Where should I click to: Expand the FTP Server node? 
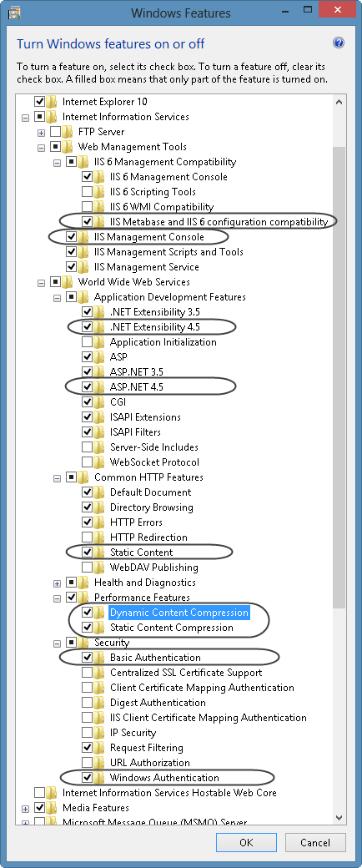[41, 133]
